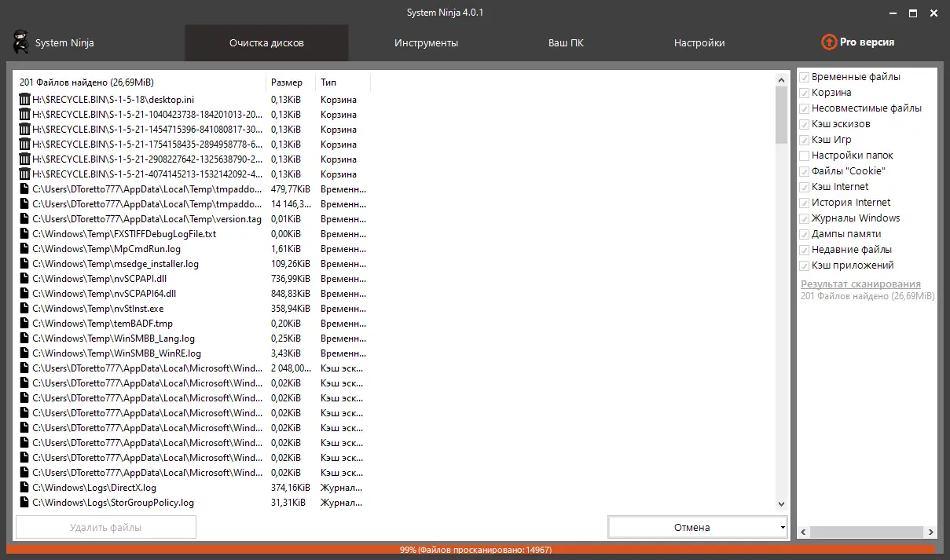Click file icon of nvStInst.exe row
Viewport: 950px width, 560px height.
click(x=24, y=309)
